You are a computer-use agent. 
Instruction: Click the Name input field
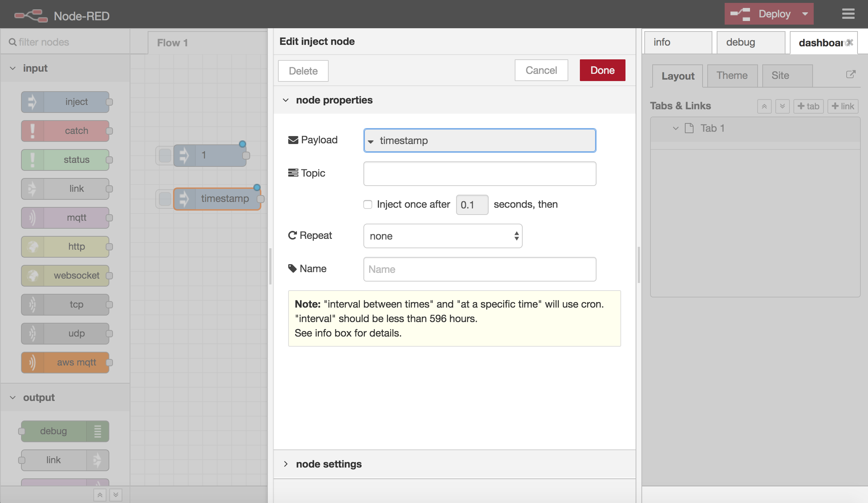(x=480, y=269)
